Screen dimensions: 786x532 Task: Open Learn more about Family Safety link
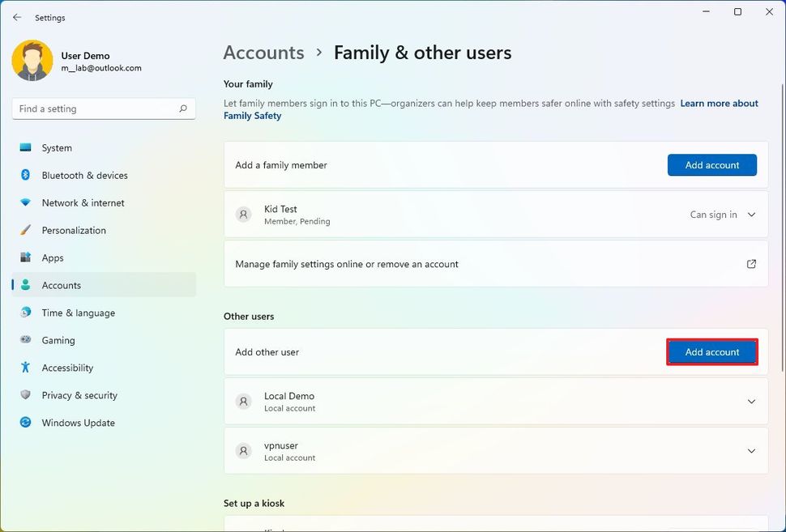pos(719,104)
